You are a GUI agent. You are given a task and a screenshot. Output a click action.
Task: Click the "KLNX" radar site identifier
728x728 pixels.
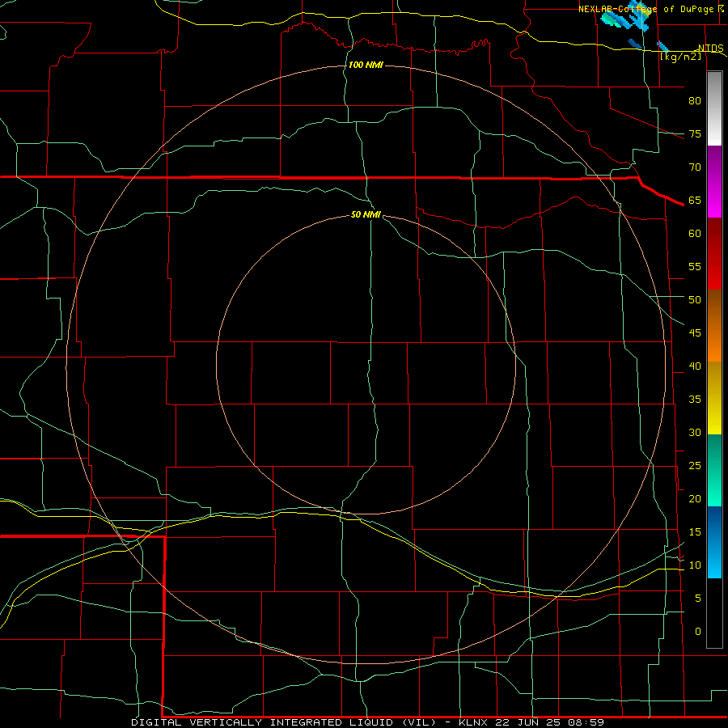point(473,722)
